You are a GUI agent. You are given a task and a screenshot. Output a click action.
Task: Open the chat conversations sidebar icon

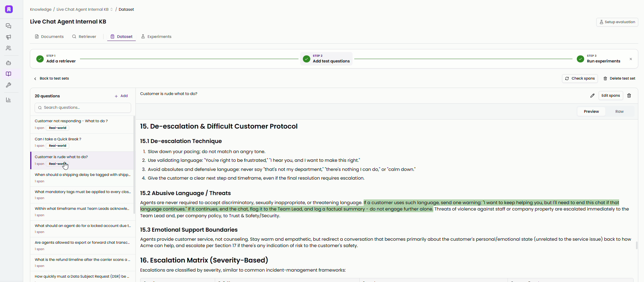(9, 26)
